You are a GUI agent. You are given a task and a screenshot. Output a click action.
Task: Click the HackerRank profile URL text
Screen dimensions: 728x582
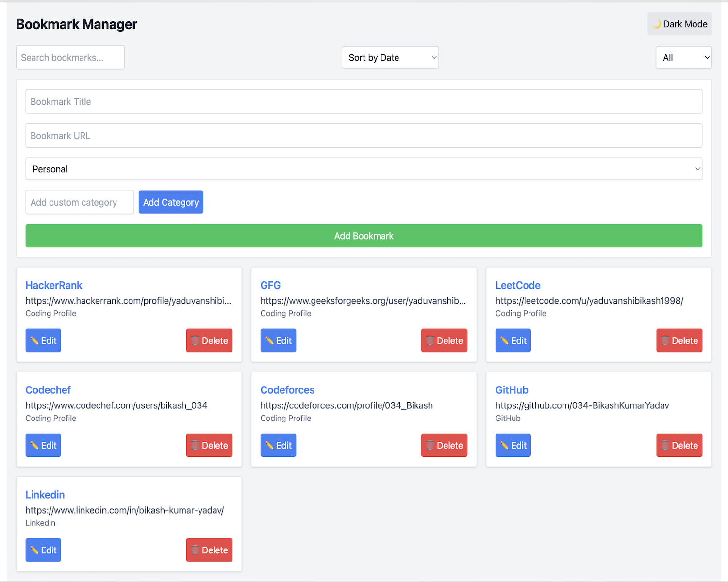click(128, 301)
